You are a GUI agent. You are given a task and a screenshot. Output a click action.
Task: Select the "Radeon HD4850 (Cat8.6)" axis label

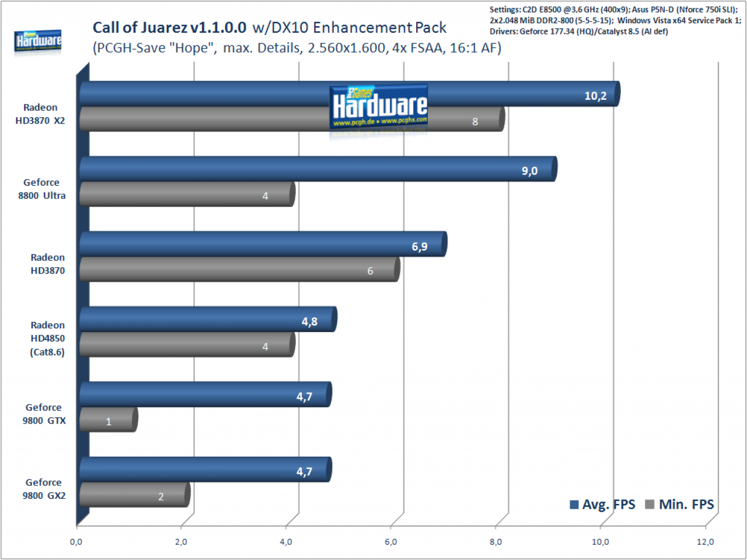coord(48,338)
